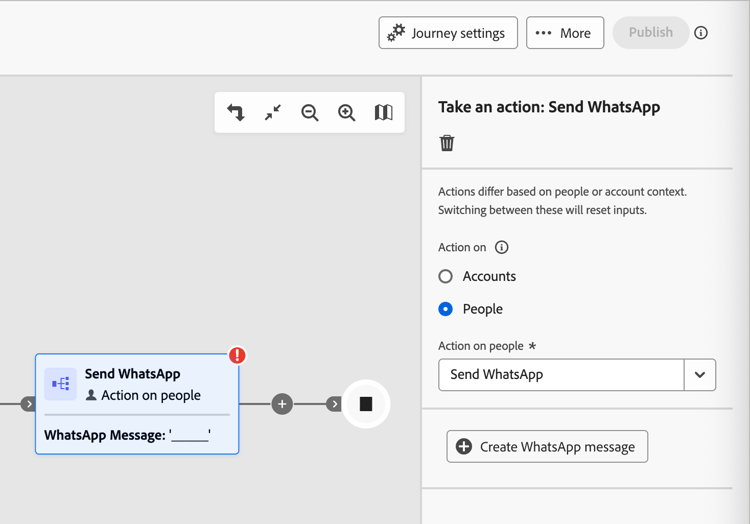Zoom out on the journey canvas

click(310, 113)
